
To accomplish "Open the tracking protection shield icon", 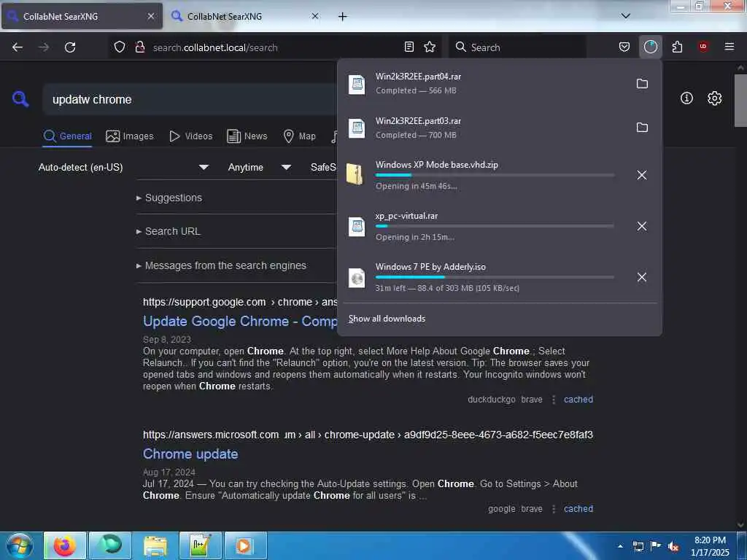I will click(x=120, y=47).
